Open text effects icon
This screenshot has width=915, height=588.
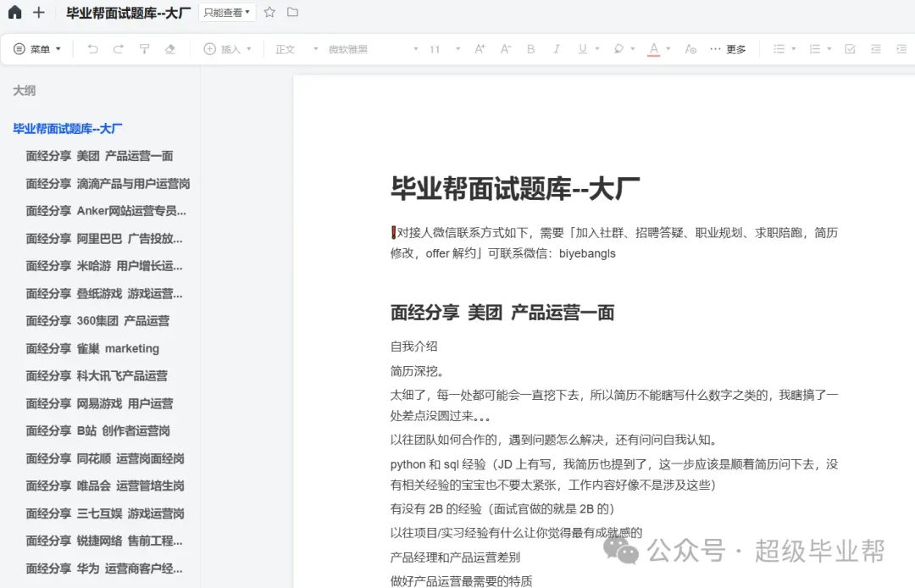pos(690,49)
